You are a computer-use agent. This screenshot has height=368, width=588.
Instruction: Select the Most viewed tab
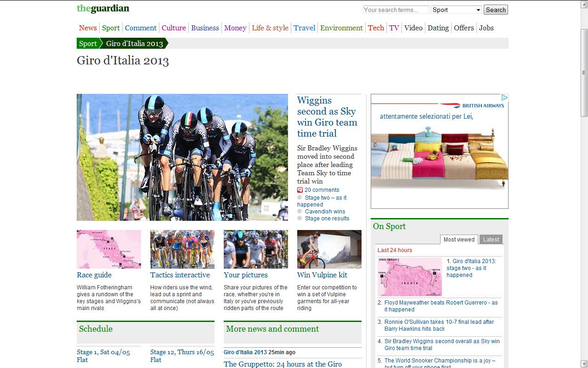pos(458,239)
